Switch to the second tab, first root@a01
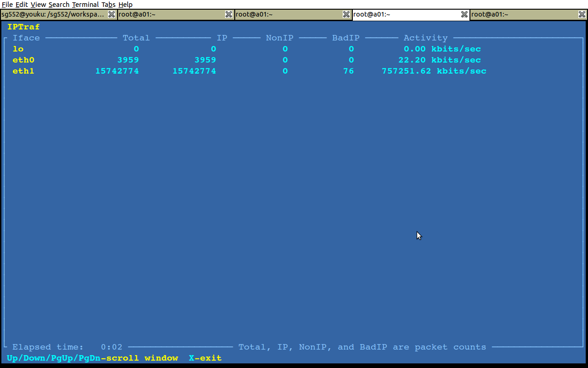The height and width of the screenshot is (368, 588). pos(170,14)
